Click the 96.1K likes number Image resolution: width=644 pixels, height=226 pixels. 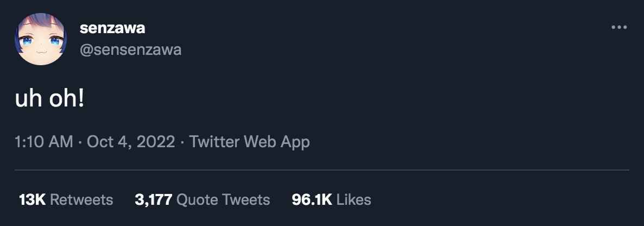pyautogui.click(x=312, y=200)
